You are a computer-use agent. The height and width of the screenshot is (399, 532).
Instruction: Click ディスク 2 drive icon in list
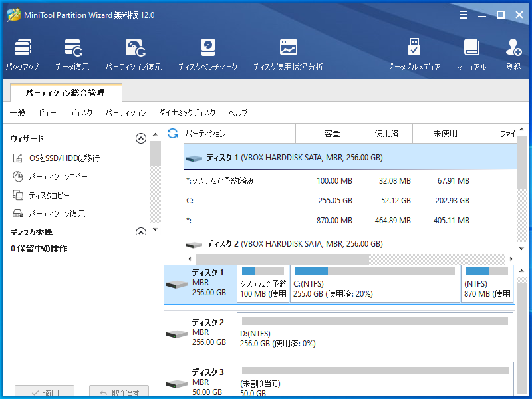194,244
